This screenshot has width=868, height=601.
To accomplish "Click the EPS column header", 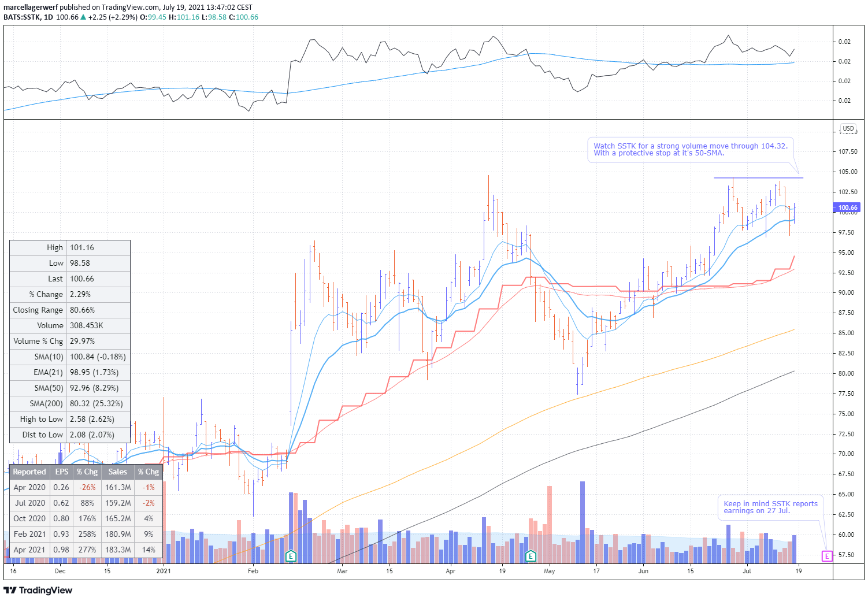I will click(x=61, y=472).
